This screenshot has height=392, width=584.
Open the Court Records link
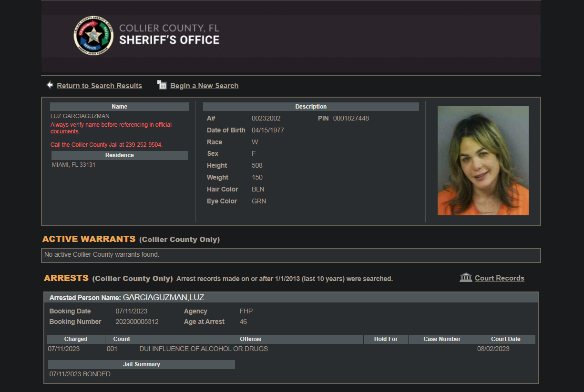499,278
